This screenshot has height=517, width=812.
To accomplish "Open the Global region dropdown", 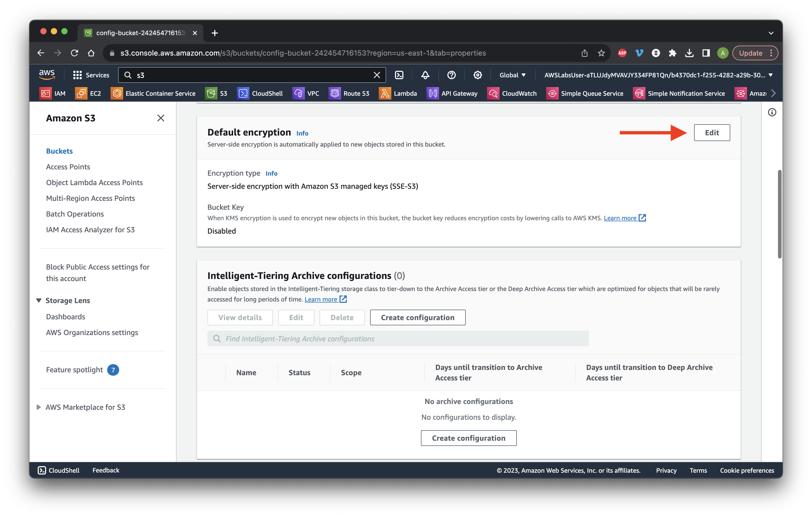I will tap(512, 75).
